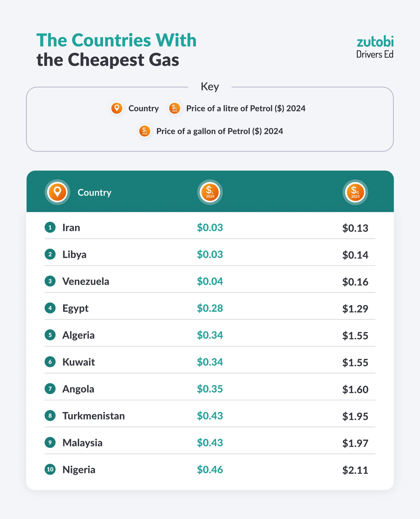Select the 2023 coin icon in table header

[x=355, y=192]
